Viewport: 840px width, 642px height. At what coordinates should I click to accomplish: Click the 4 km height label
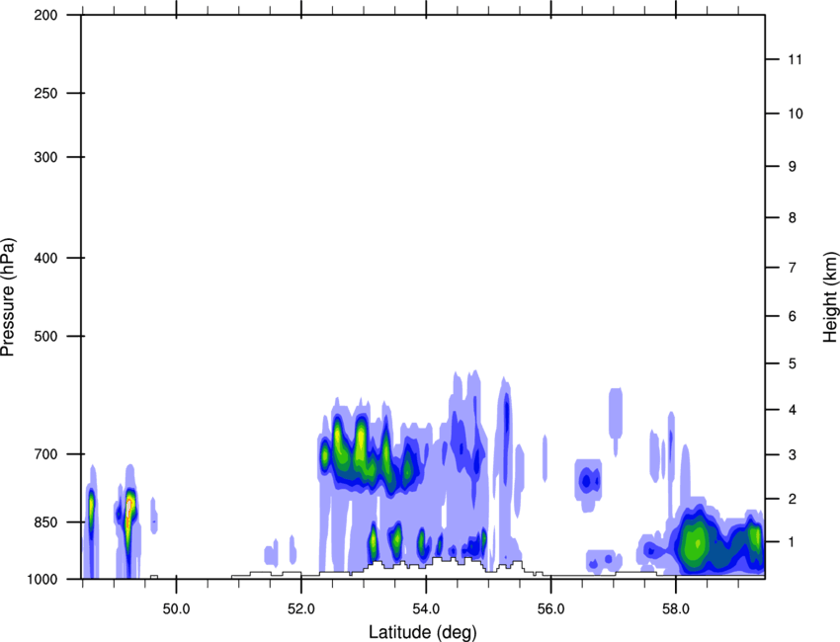coord(793,410)
